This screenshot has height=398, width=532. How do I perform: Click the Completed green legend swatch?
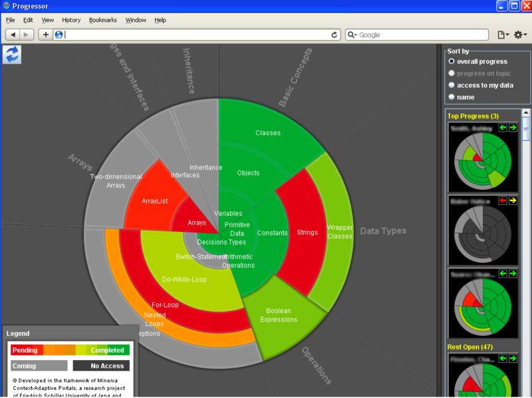[108, 350]
